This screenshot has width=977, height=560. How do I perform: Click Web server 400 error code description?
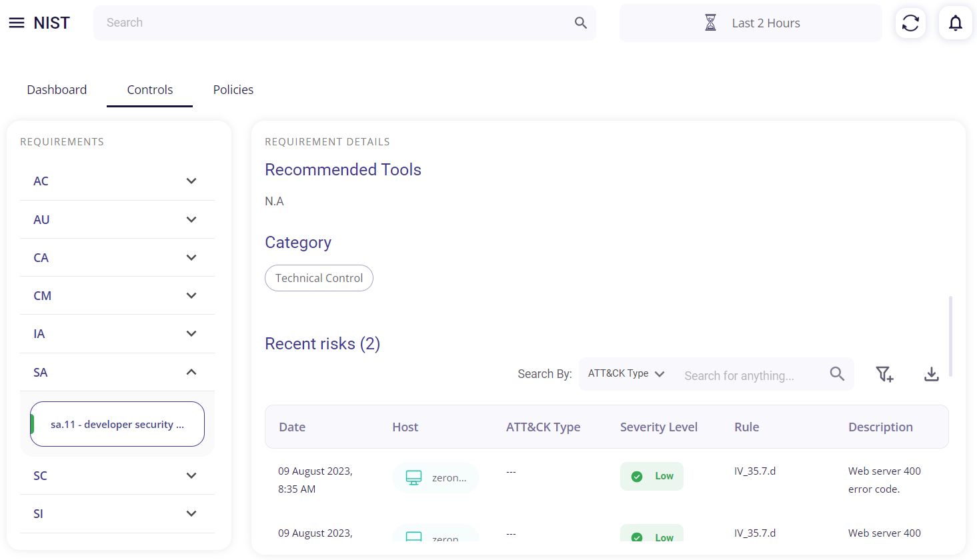[x=884, y=480]
